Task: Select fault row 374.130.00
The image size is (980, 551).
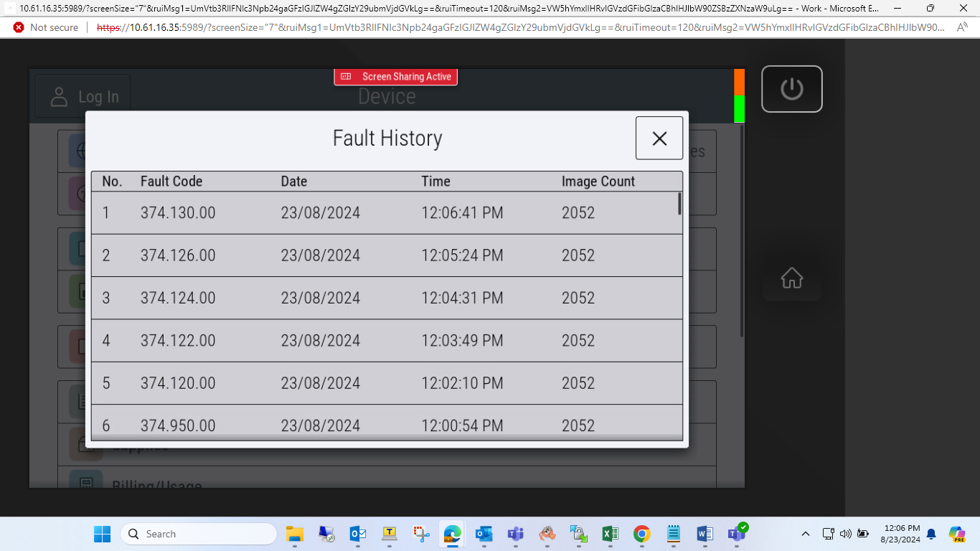Action: point(386,213)
